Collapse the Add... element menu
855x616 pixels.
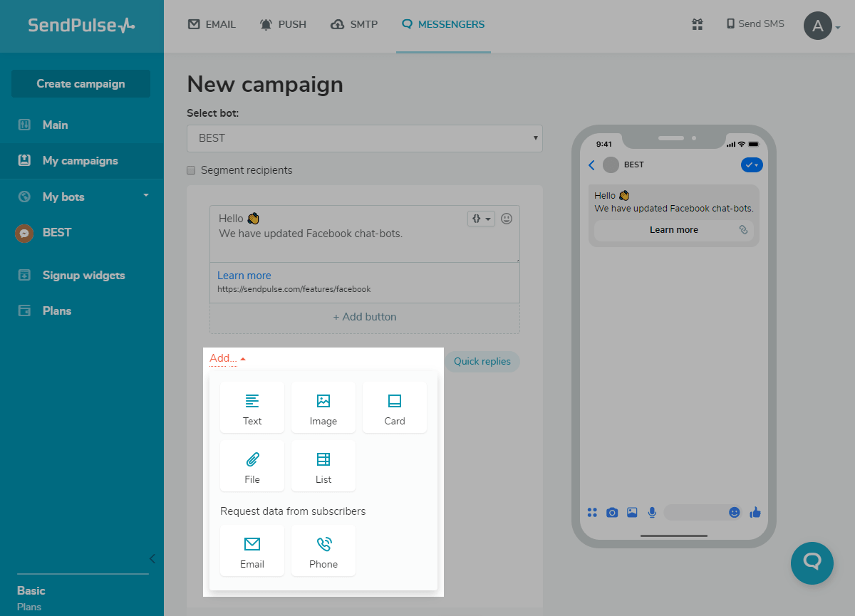coord(228,358)
